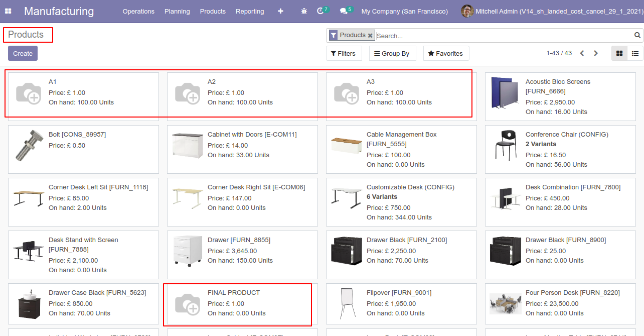Switch to kanban view
The image size is (644, 336).
pyautogui.click(x=619, y=53)
